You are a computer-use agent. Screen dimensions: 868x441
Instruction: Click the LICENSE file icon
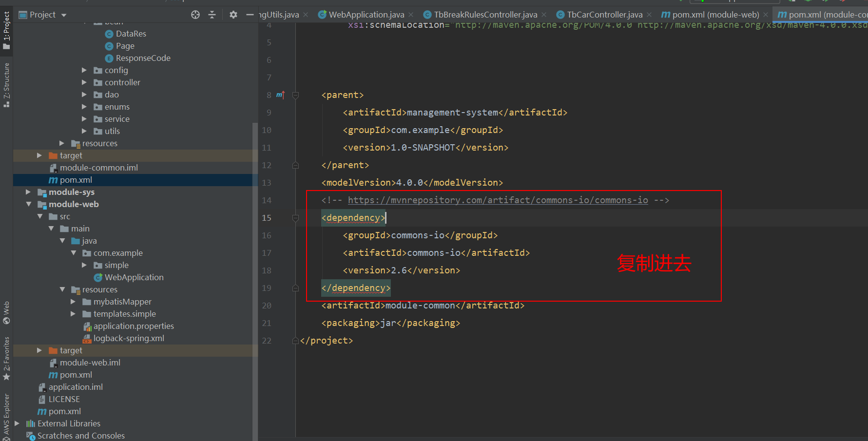click(x=42, y=399)
